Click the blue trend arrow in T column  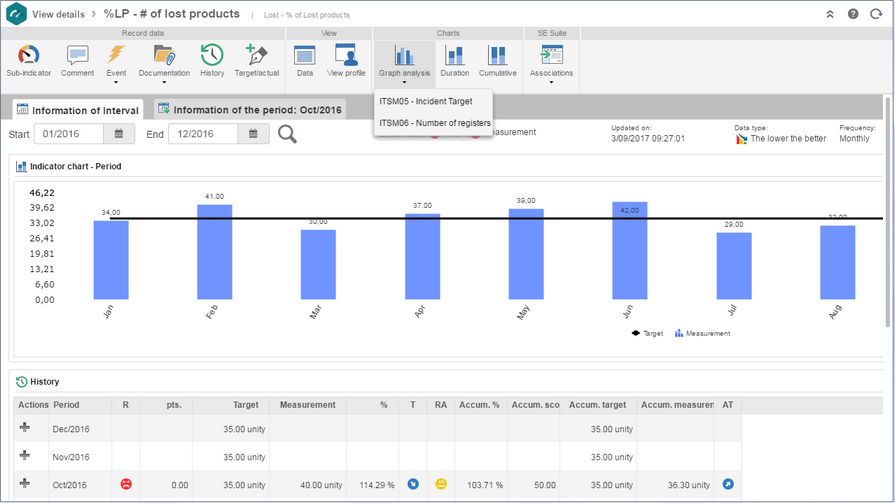pyautogui.click(x=413, y=484)
